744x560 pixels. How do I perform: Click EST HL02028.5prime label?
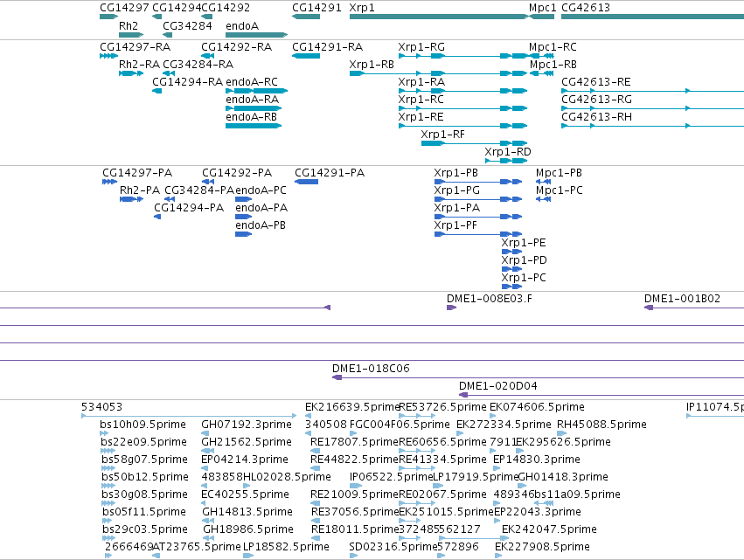click(x=287, y=478)
